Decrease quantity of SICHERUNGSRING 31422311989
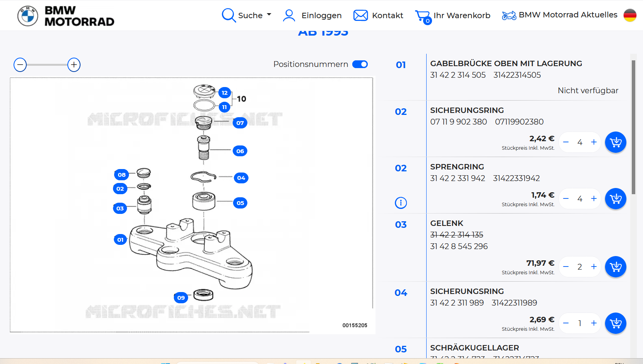643x364 pixels. pyautogui.click(x=566, y=323)
